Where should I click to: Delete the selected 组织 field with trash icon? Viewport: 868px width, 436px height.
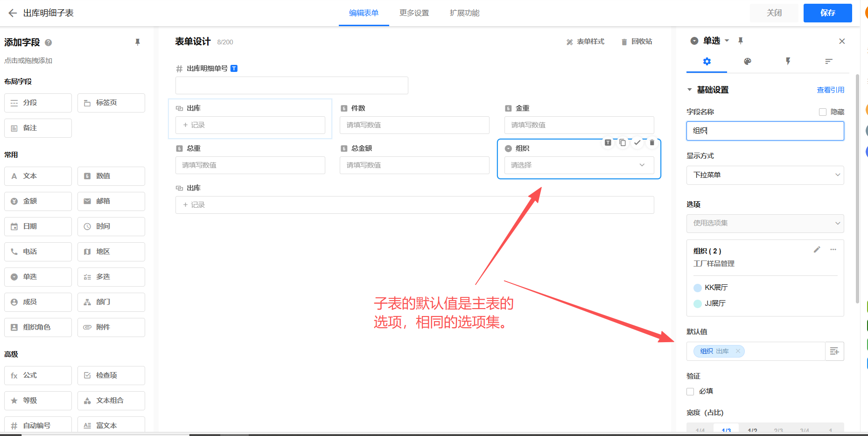pos(652,143)
